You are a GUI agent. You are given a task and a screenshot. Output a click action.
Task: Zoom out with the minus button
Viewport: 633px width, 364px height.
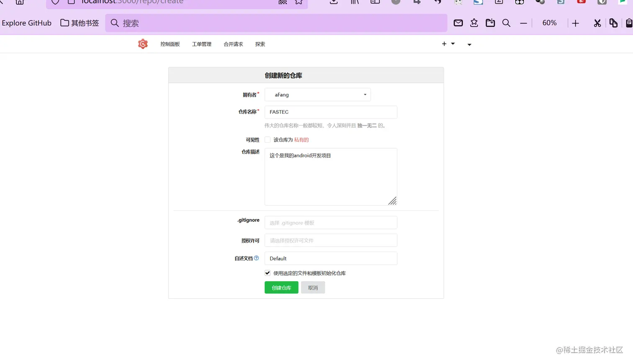523,23
